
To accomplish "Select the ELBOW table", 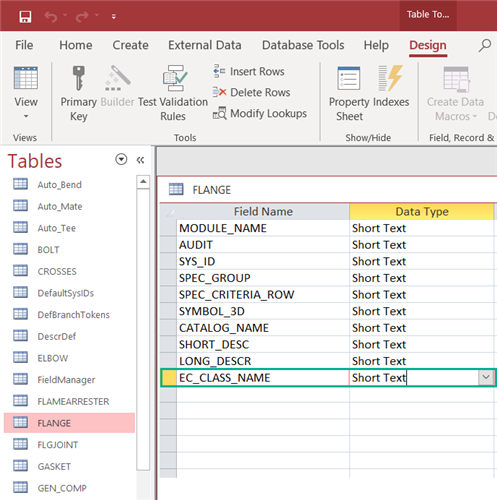I will pyautogui.click(x=53, y=358).
